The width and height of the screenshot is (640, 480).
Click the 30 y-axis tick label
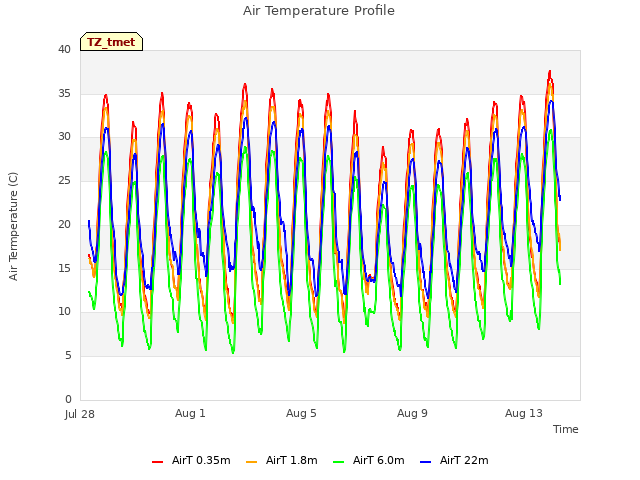(64, 137)
